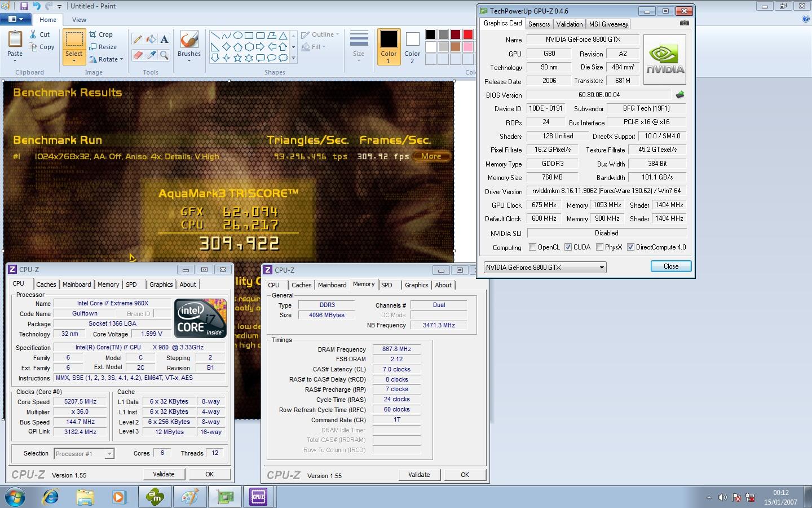Open Internet Explorer from the taskbar
812x508 pixels.
[51, 497]
